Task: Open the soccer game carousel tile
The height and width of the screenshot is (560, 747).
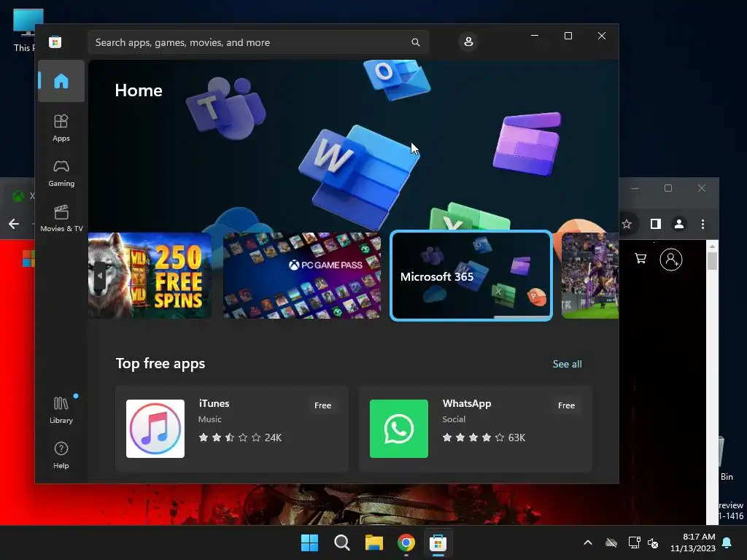Action: 589,275
